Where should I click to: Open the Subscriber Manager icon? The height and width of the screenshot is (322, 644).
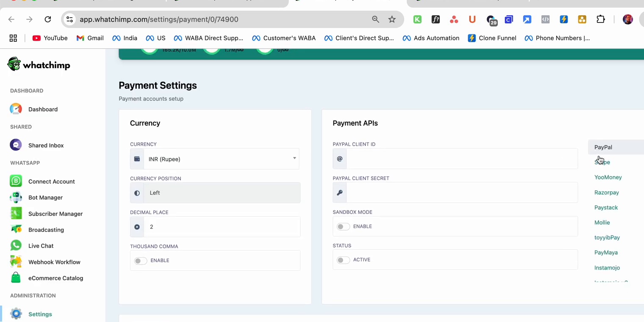pyautogui.click(x=16, y=214)
